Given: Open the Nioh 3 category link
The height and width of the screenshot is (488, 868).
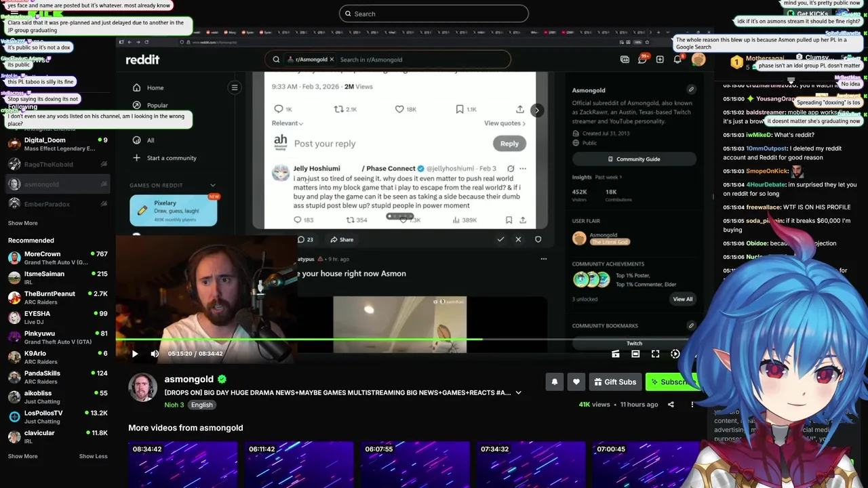Looking at the screenshot, I should (x=174, y=405).
